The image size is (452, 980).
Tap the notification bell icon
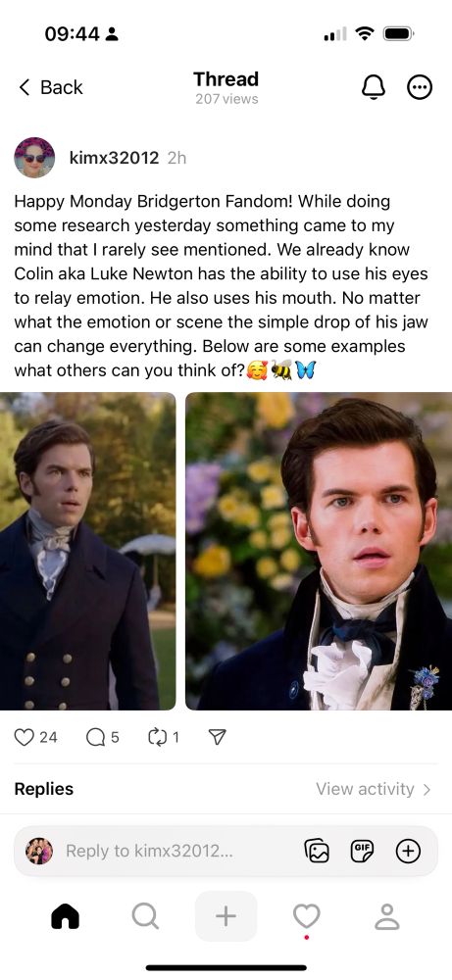coord(374,87)
